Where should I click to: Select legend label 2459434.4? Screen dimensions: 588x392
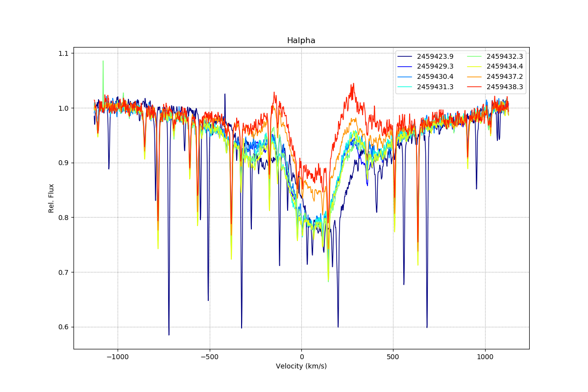(x=505, y=67)
